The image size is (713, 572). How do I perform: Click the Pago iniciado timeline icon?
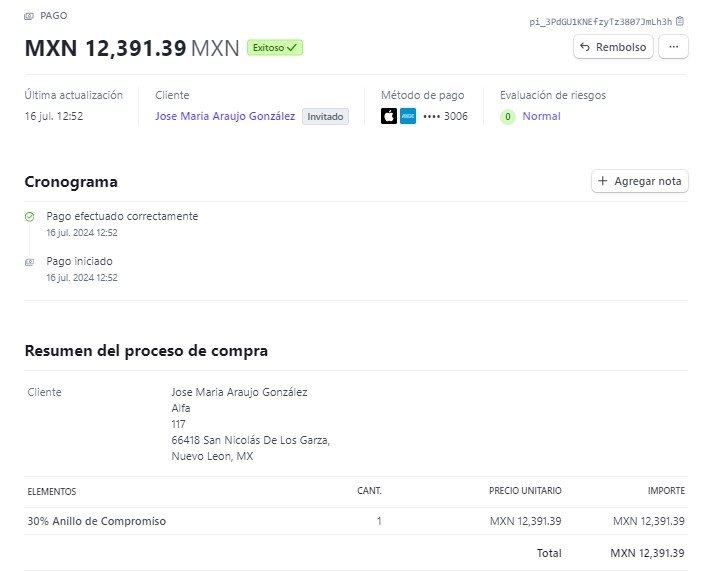pyautogui.click(x=30, y=262)
